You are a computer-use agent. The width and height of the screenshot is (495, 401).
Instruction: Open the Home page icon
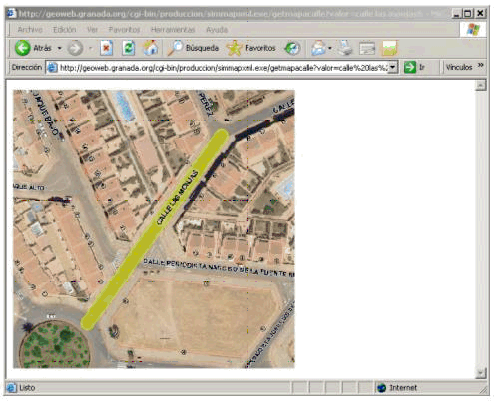click(151, 48)
